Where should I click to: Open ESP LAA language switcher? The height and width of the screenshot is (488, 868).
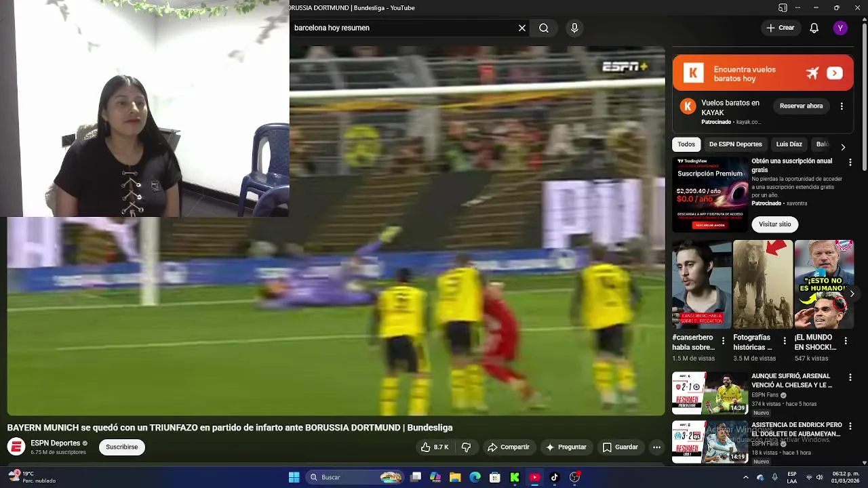792,477
